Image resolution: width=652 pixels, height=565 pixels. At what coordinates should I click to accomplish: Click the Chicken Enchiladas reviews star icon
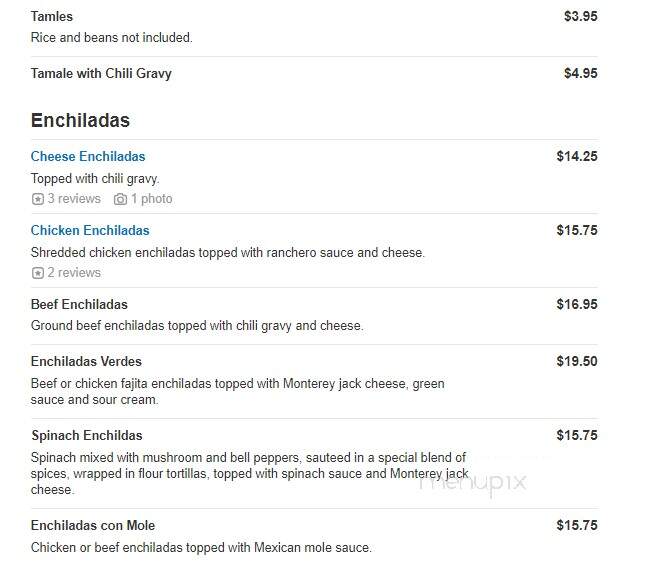click(x=37, y=273)
